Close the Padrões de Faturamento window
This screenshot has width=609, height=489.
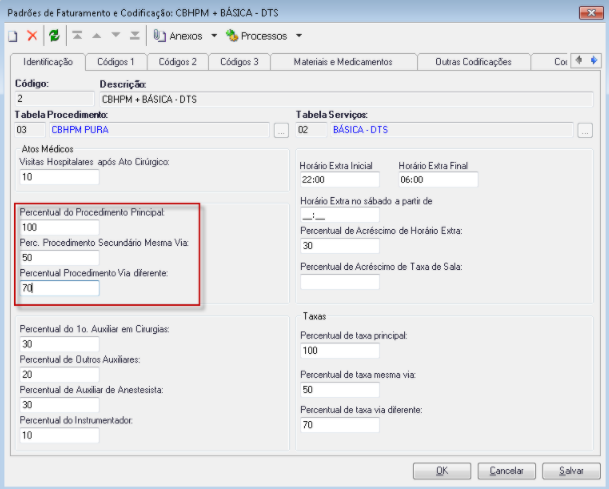(591, 13)
